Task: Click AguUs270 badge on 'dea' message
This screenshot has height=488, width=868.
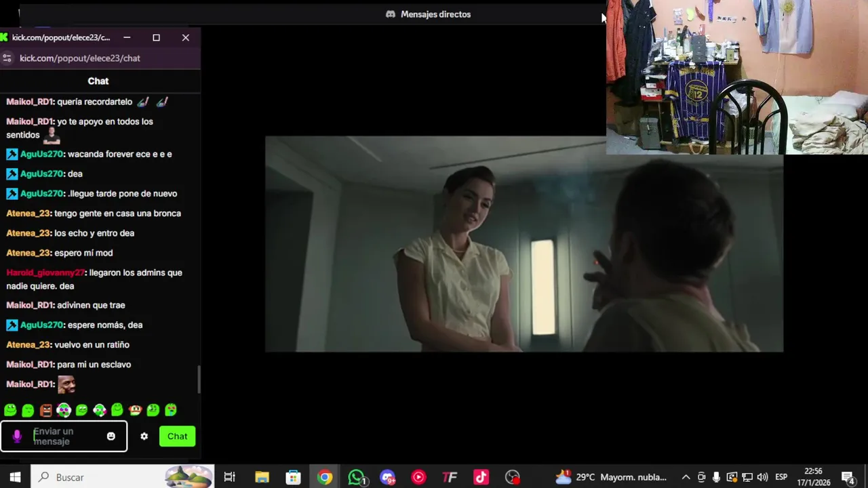Action: click(x=12, y=174)
